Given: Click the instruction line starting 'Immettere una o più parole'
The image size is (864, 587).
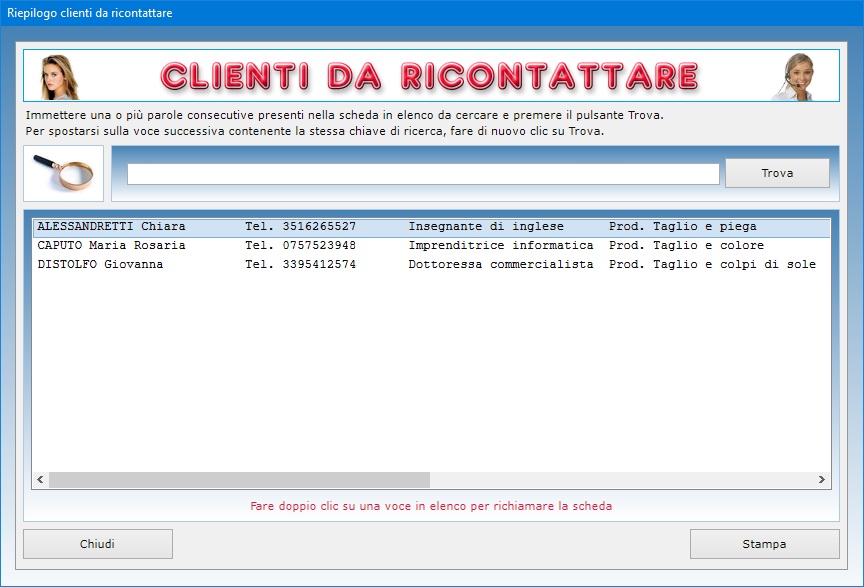Looking at the screenshot, I should point(344,115).
